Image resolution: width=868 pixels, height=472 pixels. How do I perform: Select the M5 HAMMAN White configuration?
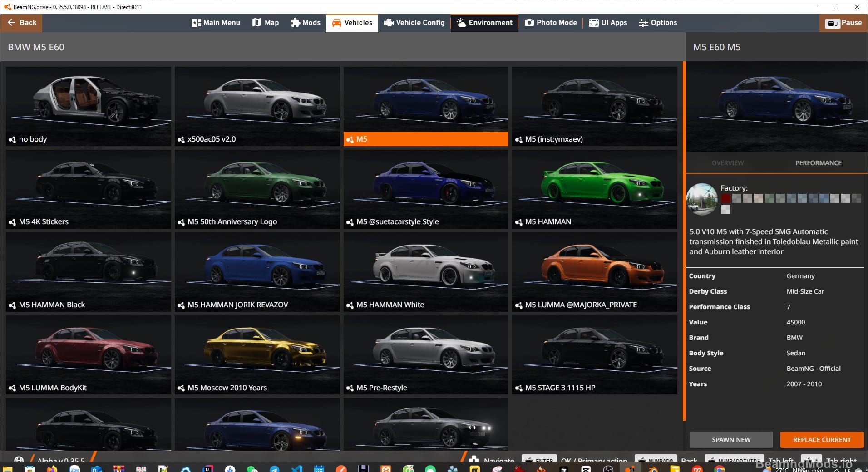click(426, 272)
